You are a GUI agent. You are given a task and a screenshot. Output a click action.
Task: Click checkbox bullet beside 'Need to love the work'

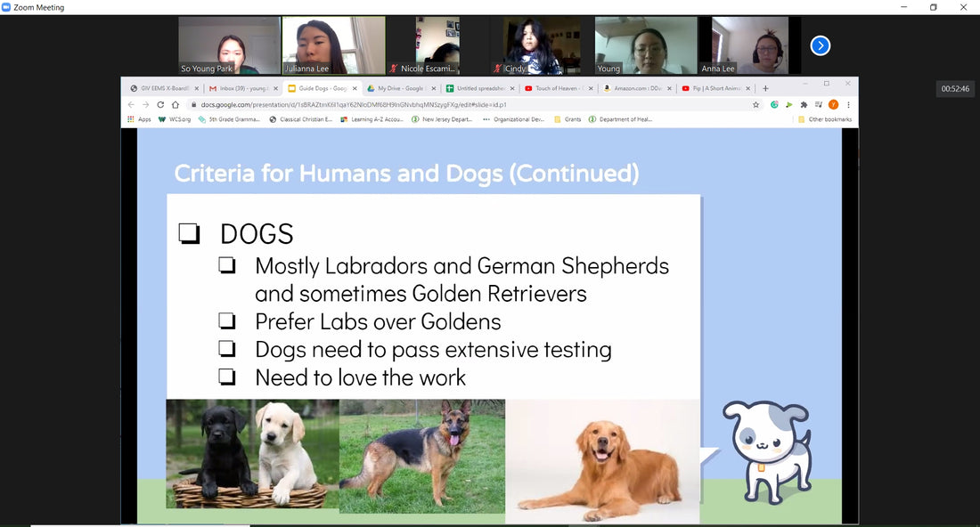[x=227, y=377]
